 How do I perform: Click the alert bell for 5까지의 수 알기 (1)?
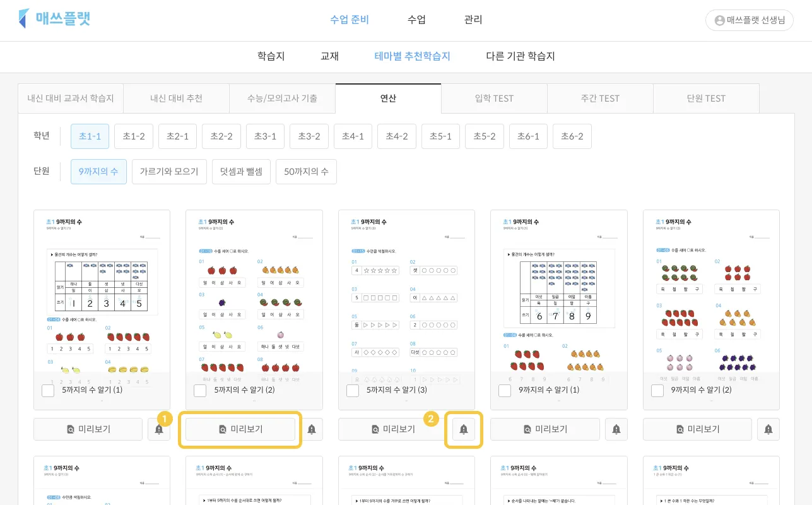click(x=159, y=429)
